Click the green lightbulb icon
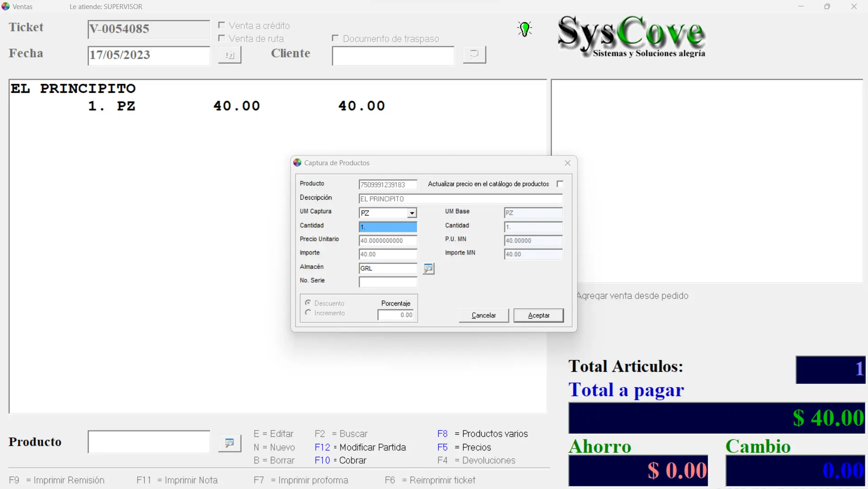Screen dimensions: 868x489 [x=524, y=29]
